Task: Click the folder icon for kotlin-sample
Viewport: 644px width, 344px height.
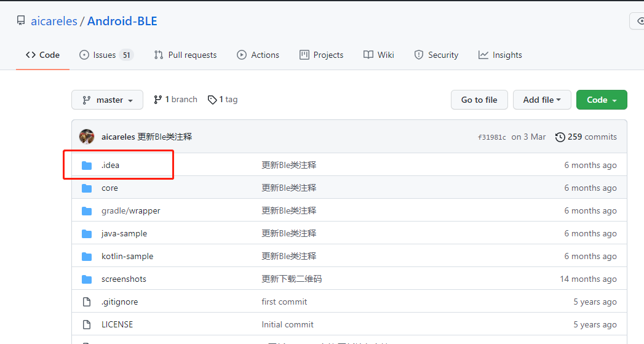Action: pyautogui.click(x=87, y=257)
